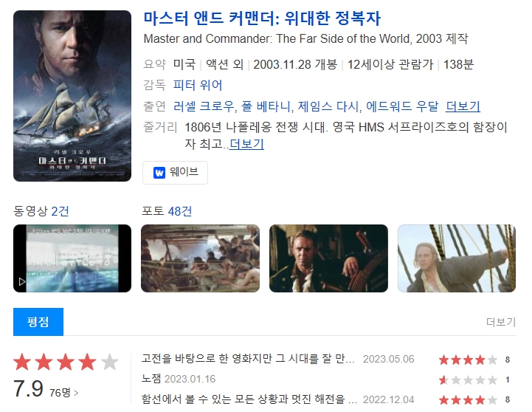This screenshot has width=532, height=412.
Task: Open the 동영상 2건 heading link
Action: click(41, 211)
